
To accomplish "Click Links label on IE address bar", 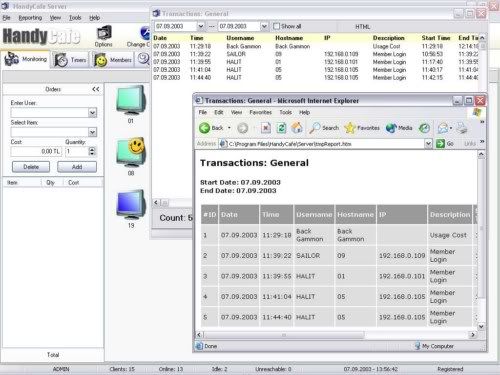I will pyautogui.click(x=470, y=144).
